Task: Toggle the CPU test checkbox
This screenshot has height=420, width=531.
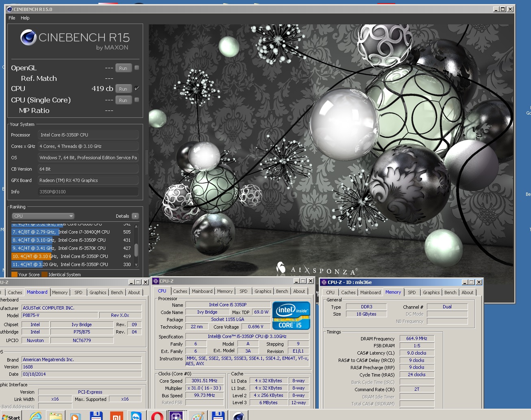Action: 137,88
